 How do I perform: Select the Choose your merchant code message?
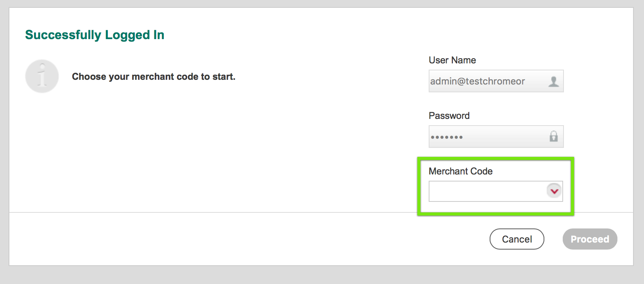click(x=153, y=77)
